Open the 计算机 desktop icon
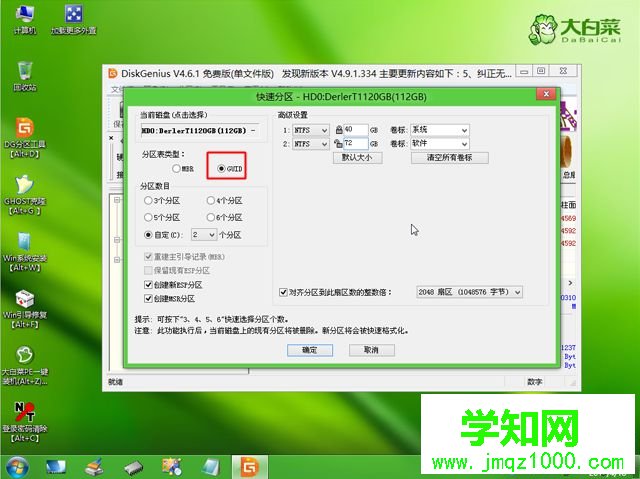The width and height of the screenshot is (640, 479). click(24, 20)
